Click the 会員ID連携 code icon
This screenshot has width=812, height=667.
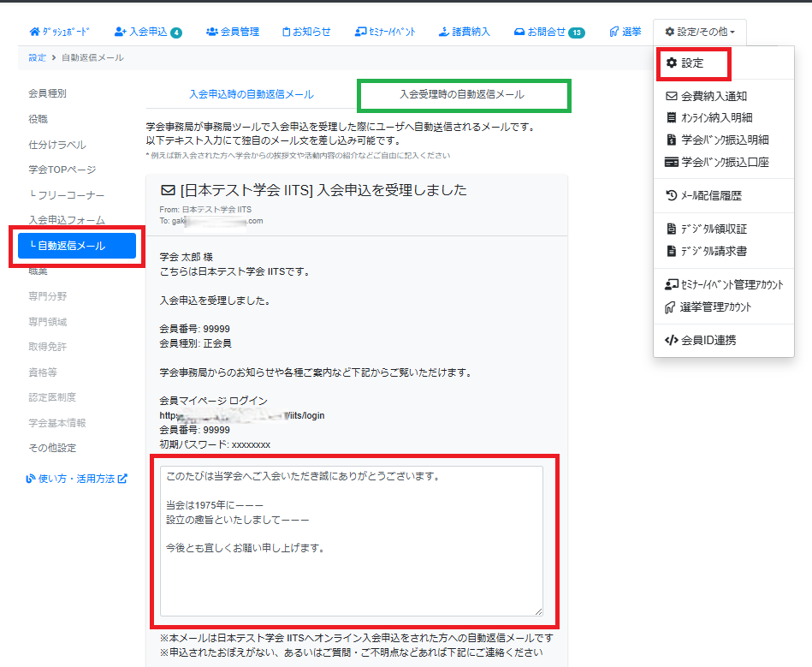[671, 340]
